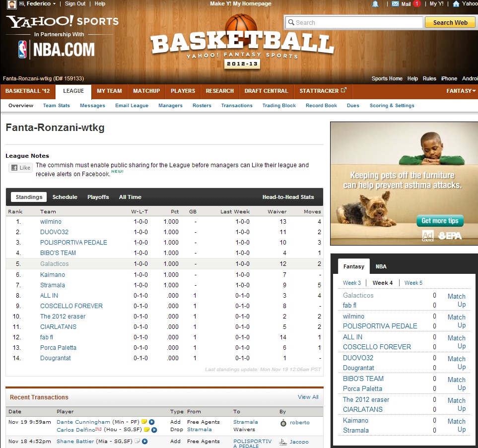
Task: Click Get more tips on the ad
Action: tap(440, 221)
